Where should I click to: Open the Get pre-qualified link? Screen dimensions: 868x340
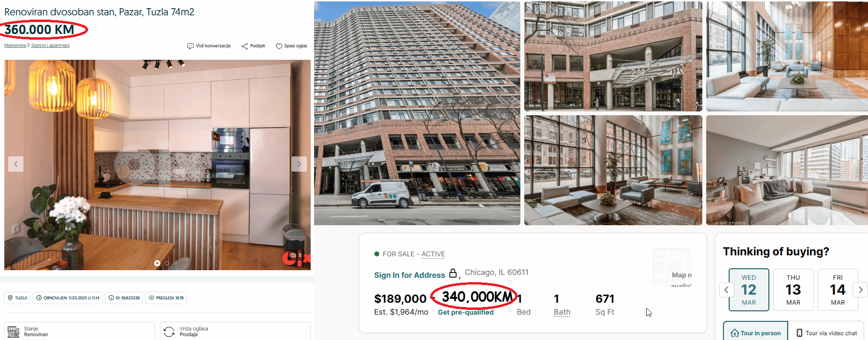465,312
